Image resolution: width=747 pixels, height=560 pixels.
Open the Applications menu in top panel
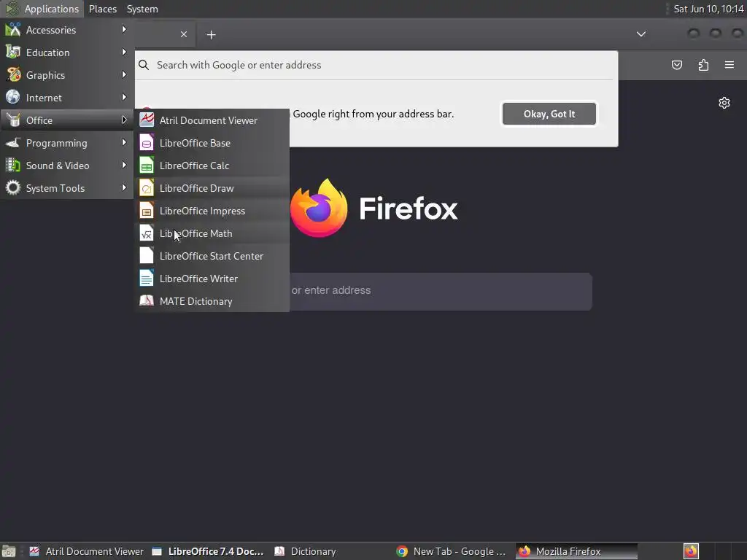pyautogui.click(x=42, y=9)
